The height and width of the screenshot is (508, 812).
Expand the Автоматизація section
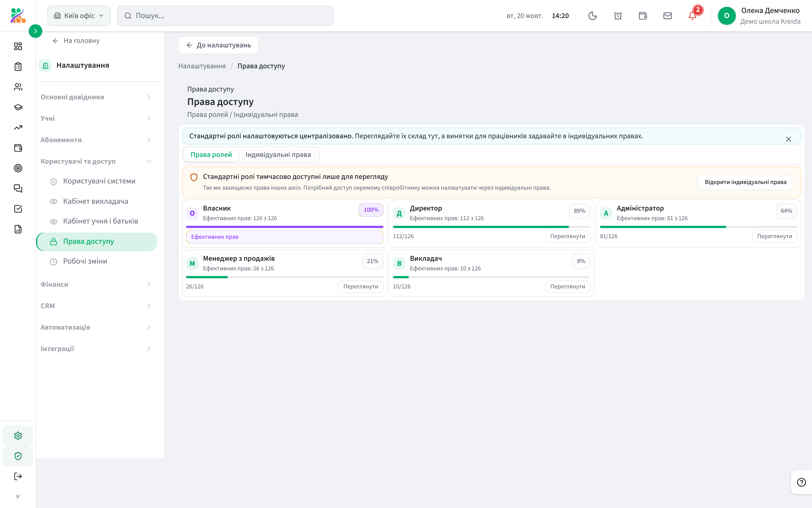pos(96,328)
